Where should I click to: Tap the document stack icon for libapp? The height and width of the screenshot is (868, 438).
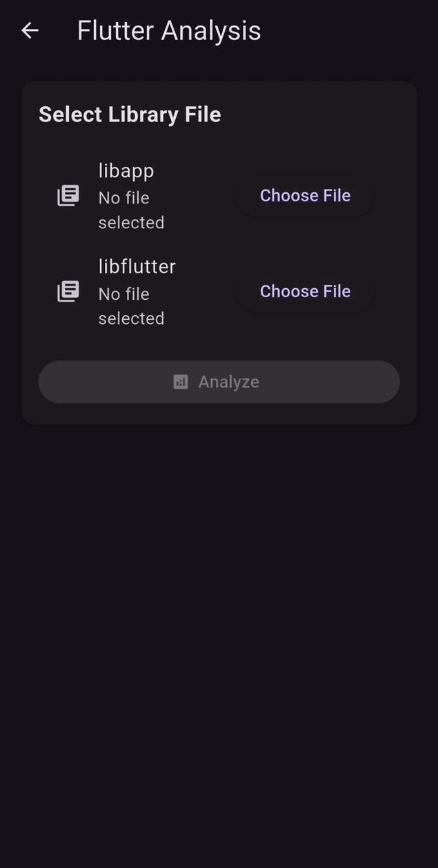(68, 195)
